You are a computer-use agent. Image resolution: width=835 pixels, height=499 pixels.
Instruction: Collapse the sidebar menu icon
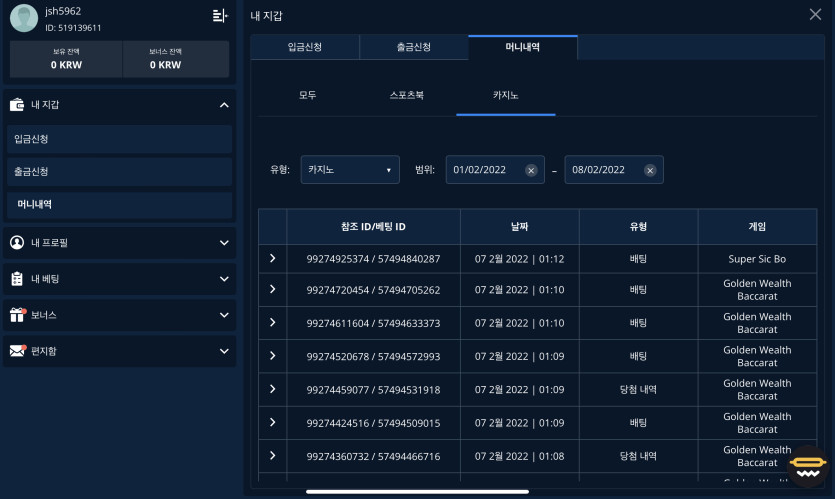coord(220,16)
